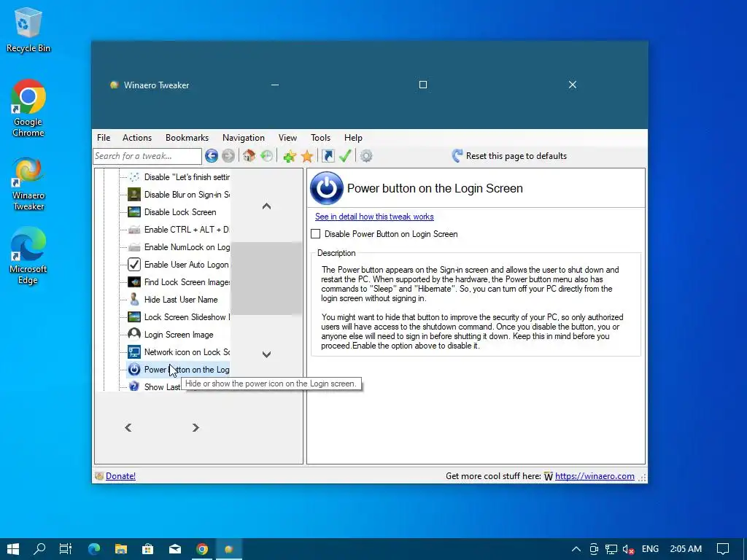The width and height of the screenshot is (747, 560).
Task: Click the horizontal scroll left arrow
Action: point(128,427)
